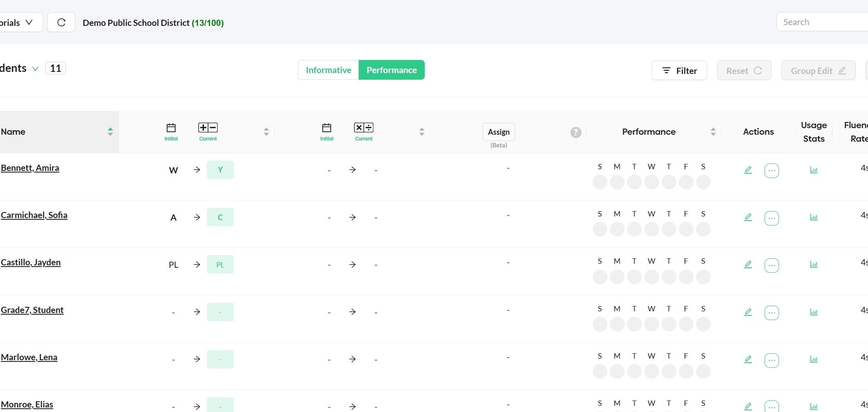Sort by the addition-subtraction level column
The width and height of the screenshot is (868, 412).
point(266,131)
